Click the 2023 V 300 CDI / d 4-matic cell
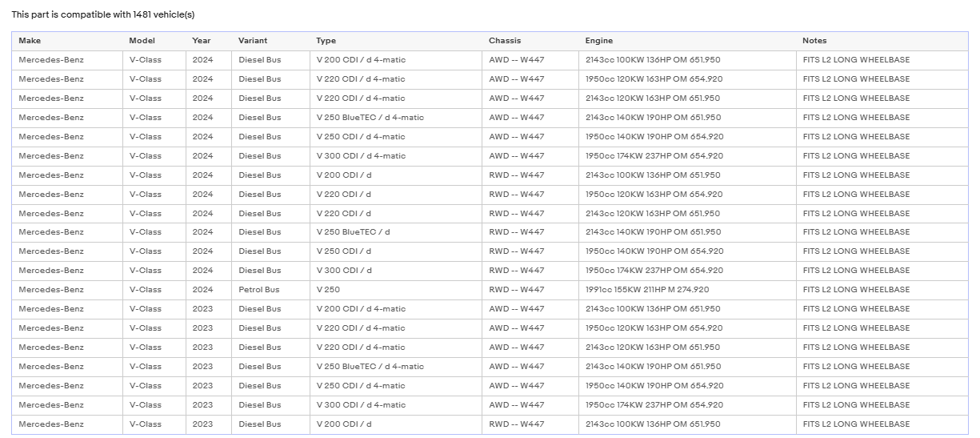This screenshot has width=980, height=438. (x=395, y=405)
